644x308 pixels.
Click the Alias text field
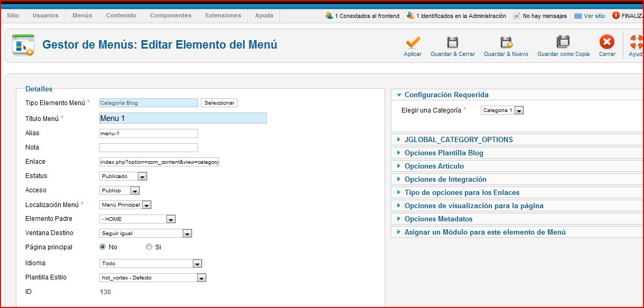pos(148,134)
